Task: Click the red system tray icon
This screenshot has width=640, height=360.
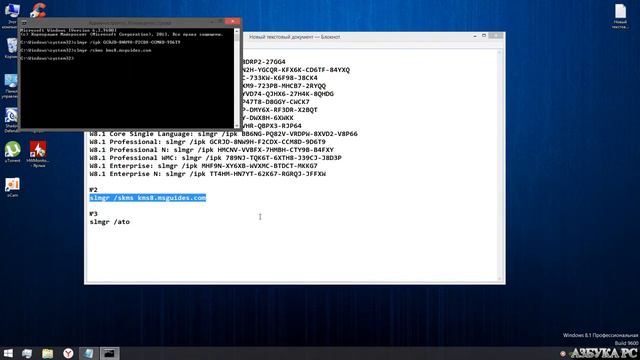Action: pyautogui.click(x=563, y=353)
